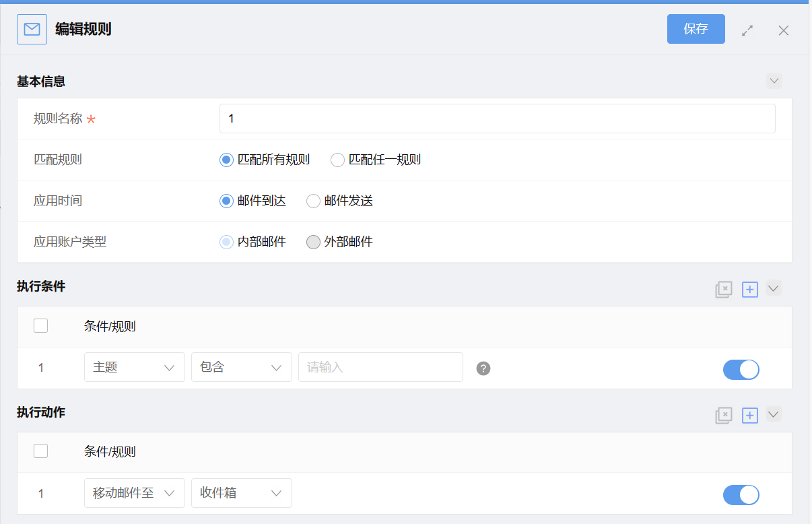Open the 包含 operator dropdown
Screen dimensions: 812x524
(x=241, y=367)
